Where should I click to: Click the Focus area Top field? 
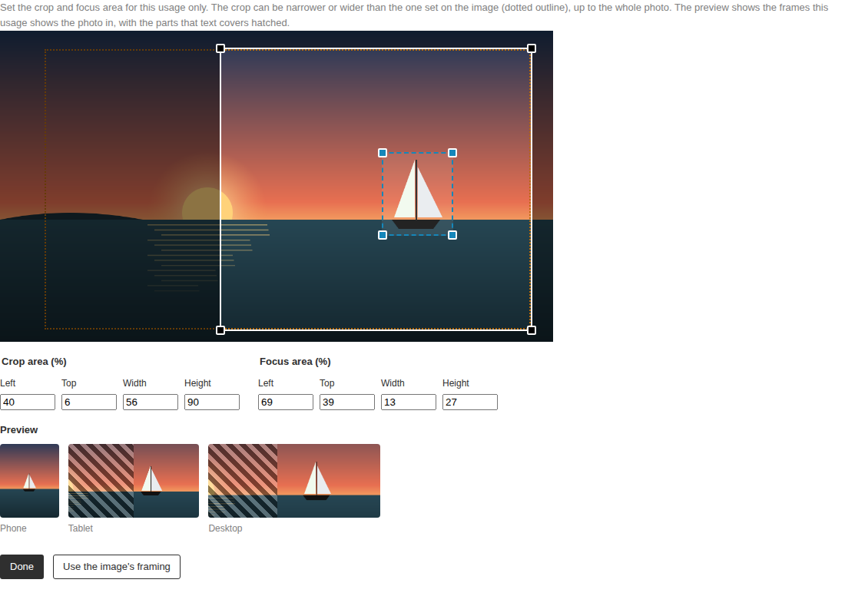pos(347,402)
